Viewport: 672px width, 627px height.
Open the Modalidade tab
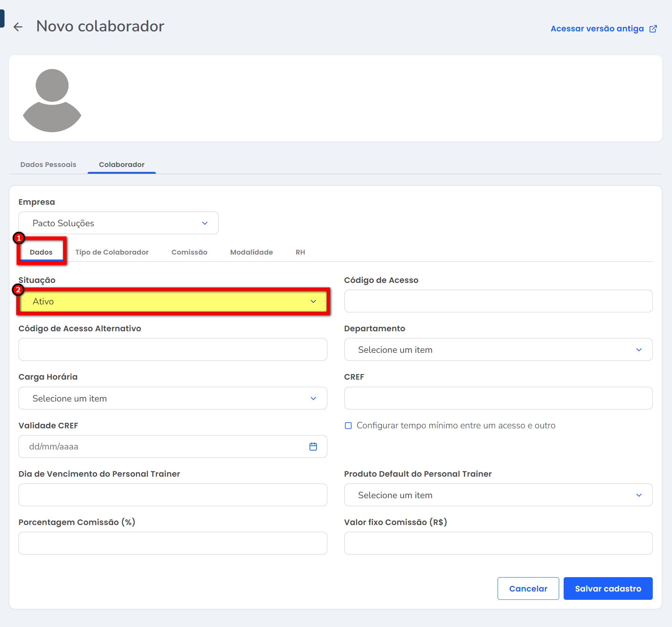[251, 252]
